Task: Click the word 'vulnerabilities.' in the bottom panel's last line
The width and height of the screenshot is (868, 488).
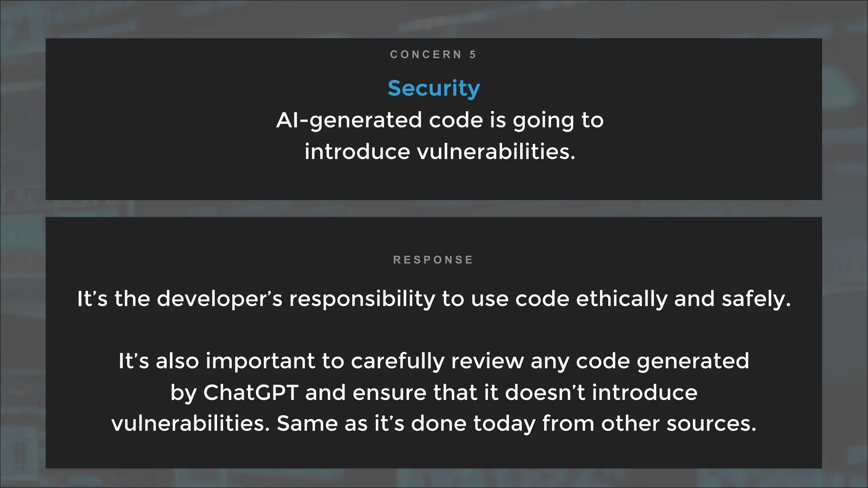Action: pyautogui.click(x=190, y=423)
